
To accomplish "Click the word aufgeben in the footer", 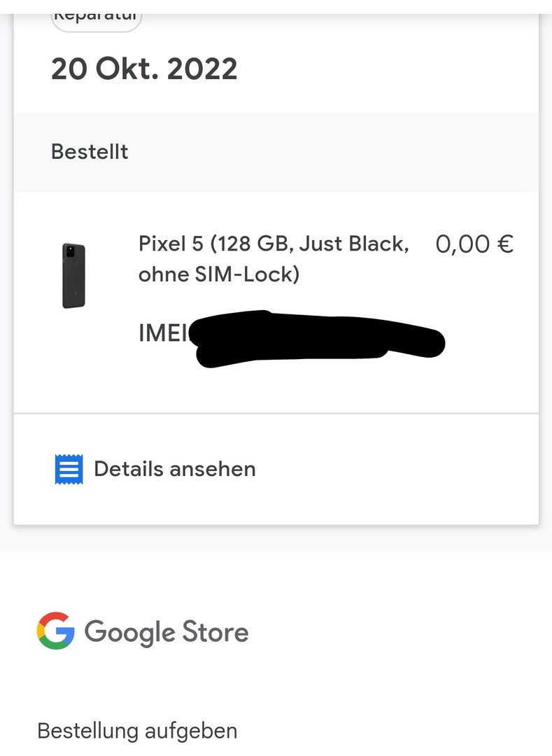I will [191, 731].
